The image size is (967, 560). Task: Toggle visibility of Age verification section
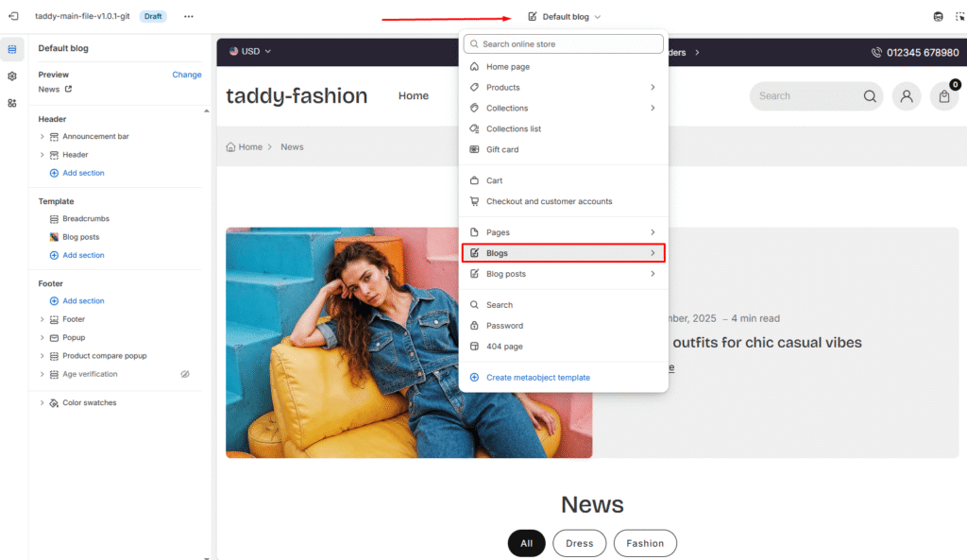(185, 375)
